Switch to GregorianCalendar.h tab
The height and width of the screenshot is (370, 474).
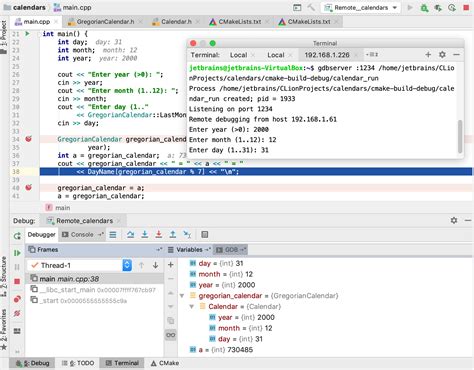(x=105, y=22)
